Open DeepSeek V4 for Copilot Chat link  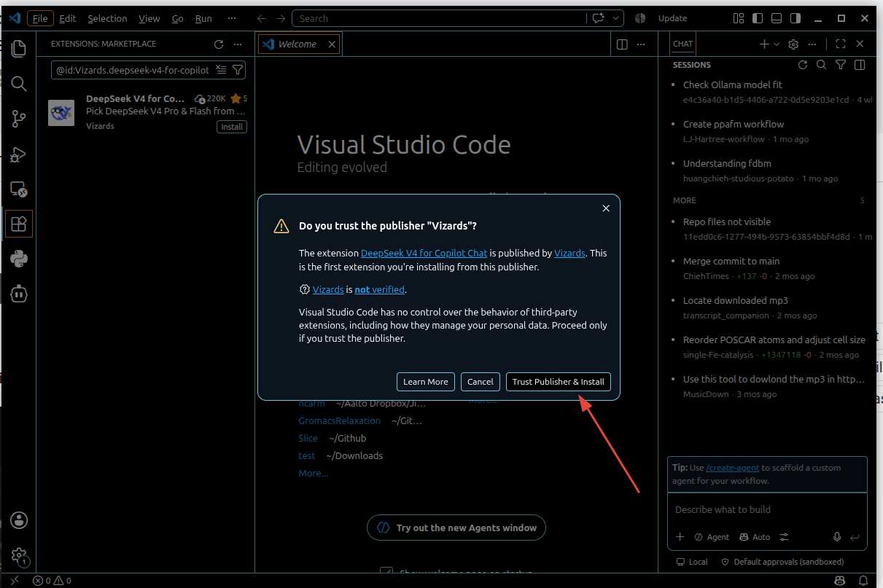click(424, 254)
